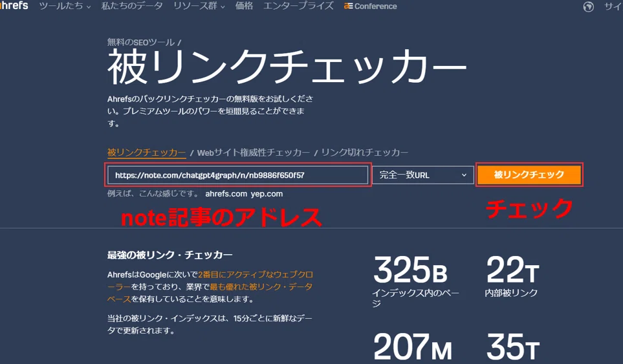Click the 被リンクチェッカー main page title

point(287,67)
